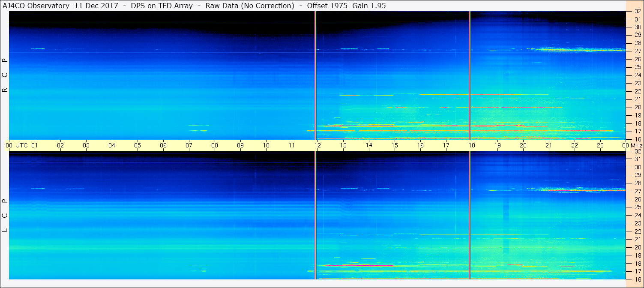Pick hour '06' on the time axis
The width and height of the screenshot is (644, 288).
tap(163, 145)
